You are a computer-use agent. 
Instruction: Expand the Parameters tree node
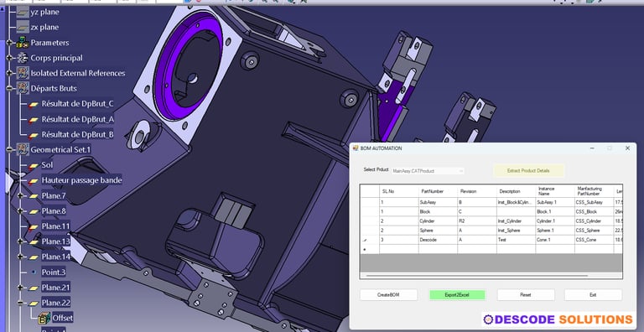[9, 42]
